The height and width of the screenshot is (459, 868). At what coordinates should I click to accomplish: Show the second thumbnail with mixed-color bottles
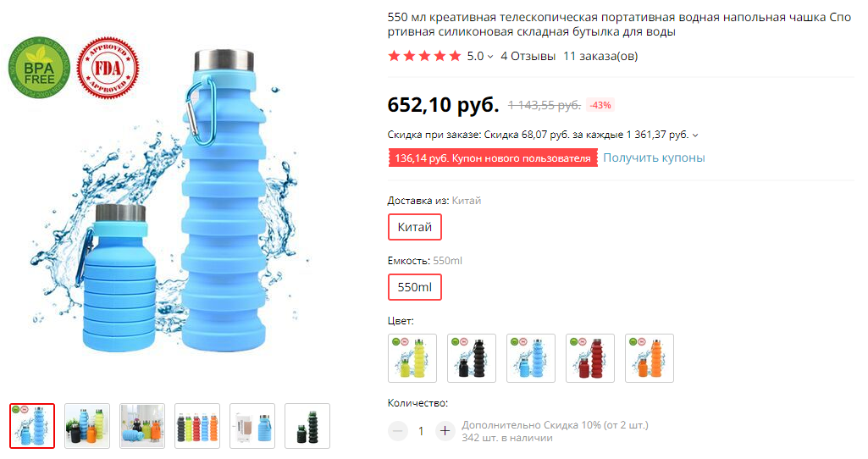87,426
